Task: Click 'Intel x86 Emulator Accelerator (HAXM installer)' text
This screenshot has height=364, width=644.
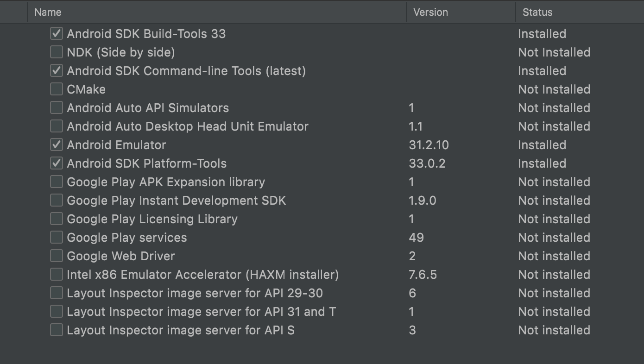Action: click(203, 275)
